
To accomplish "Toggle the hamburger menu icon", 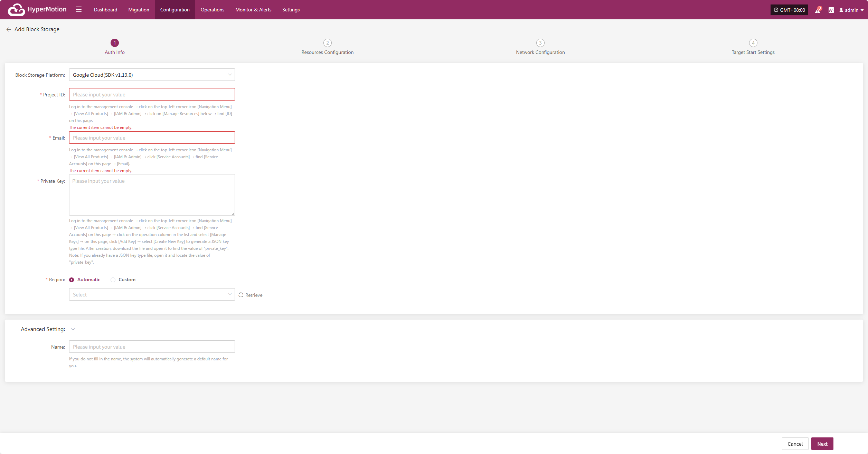I will click(x=79, y=10).
